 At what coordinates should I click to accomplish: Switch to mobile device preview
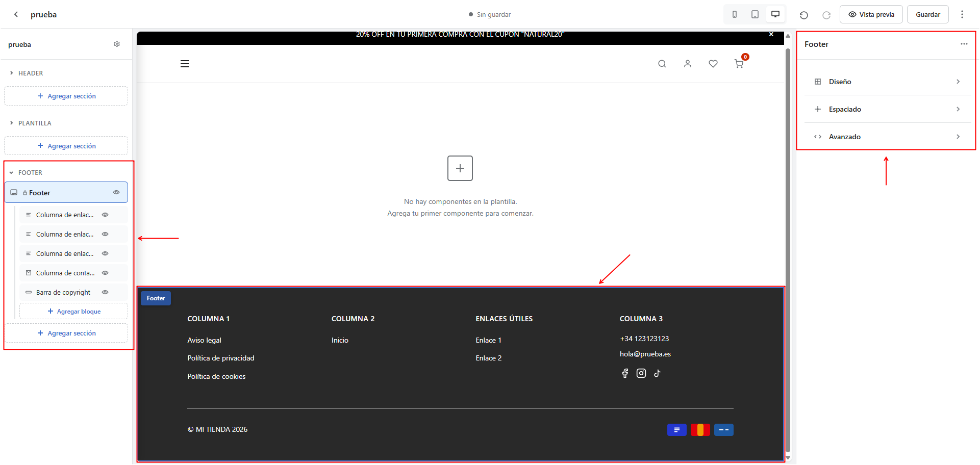(x=735, y=14)
